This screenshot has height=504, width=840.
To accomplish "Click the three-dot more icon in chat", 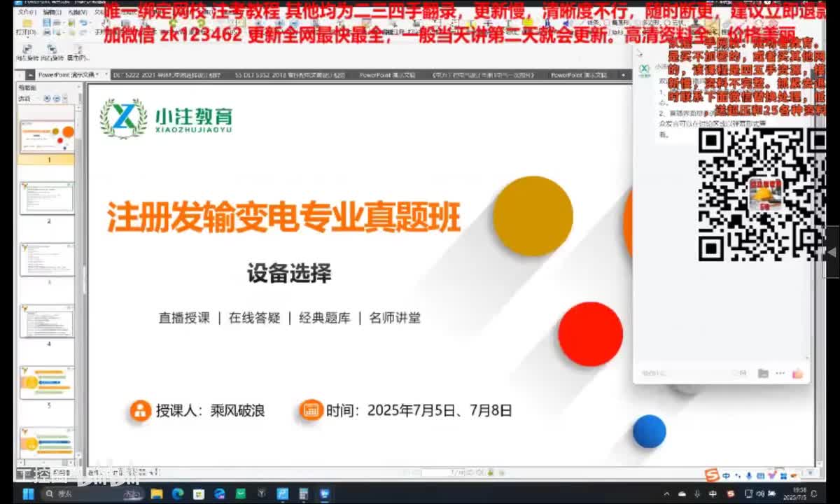I will coord(779,374).
